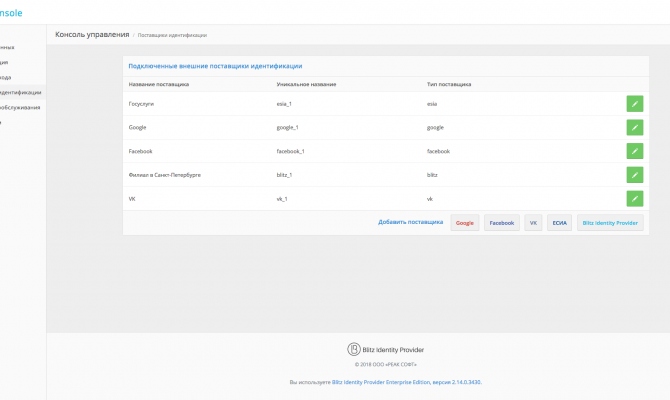Click the Уникальное название column header

pyautogui.click(x=305, y=84)
